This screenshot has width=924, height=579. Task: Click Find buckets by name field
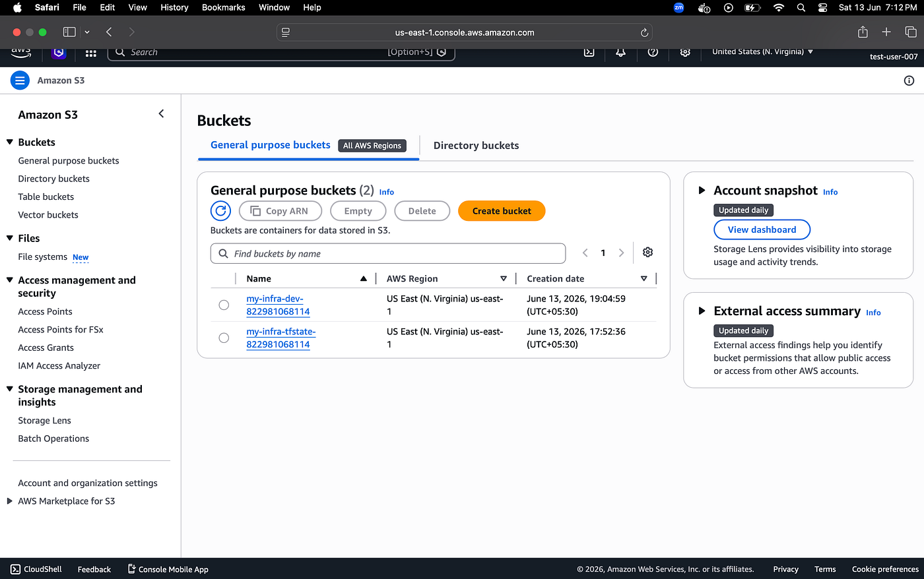388,254
